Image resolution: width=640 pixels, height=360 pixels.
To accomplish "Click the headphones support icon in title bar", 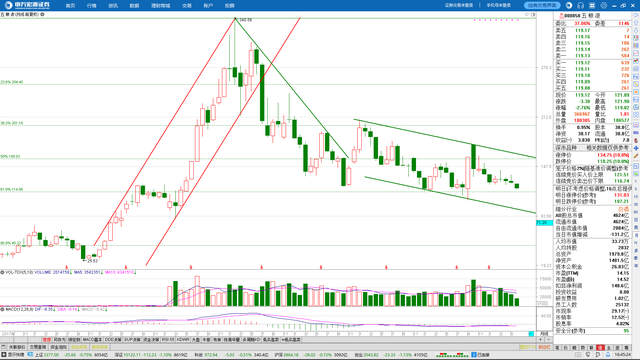I will click(580, 5).
